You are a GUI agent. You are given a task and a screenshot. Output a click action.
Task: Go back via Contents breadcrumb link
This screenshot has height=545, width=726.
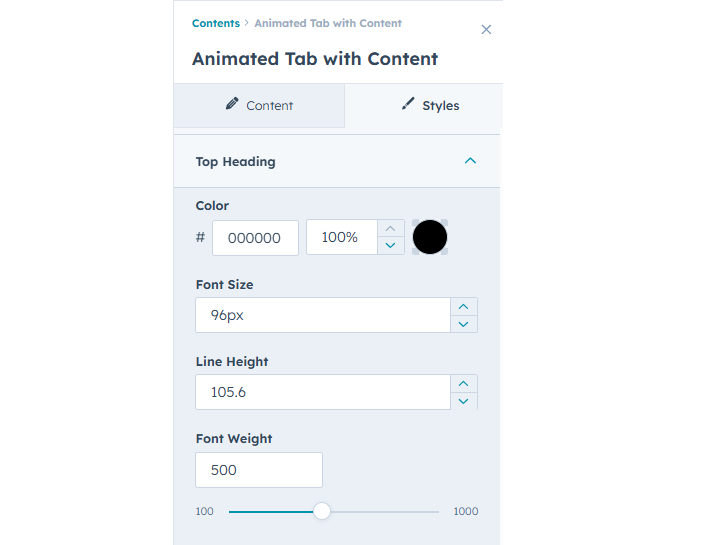click(216, 23)
